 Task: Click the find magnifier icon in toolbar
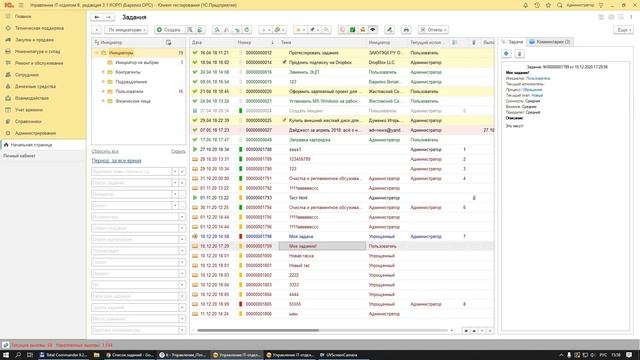[x=217, y=30]
